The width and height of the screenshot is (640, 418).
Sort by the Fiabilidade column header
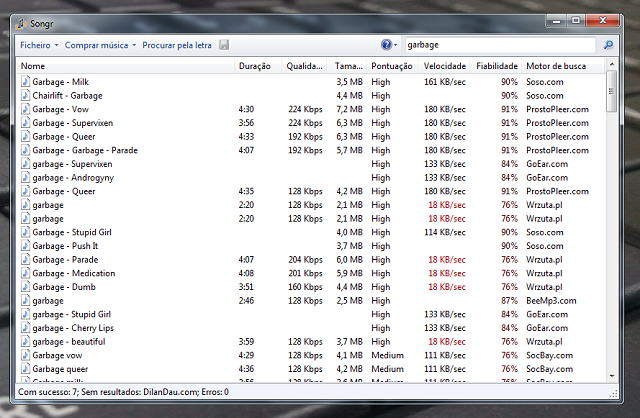click(x=496, y=66)
